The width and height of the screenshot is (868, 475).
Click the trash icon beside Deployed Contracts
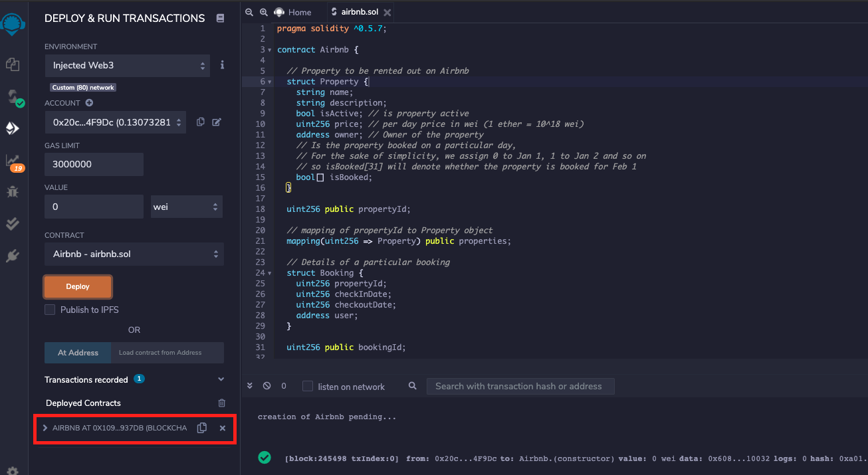pyautogui.click(x=222, y=403)
